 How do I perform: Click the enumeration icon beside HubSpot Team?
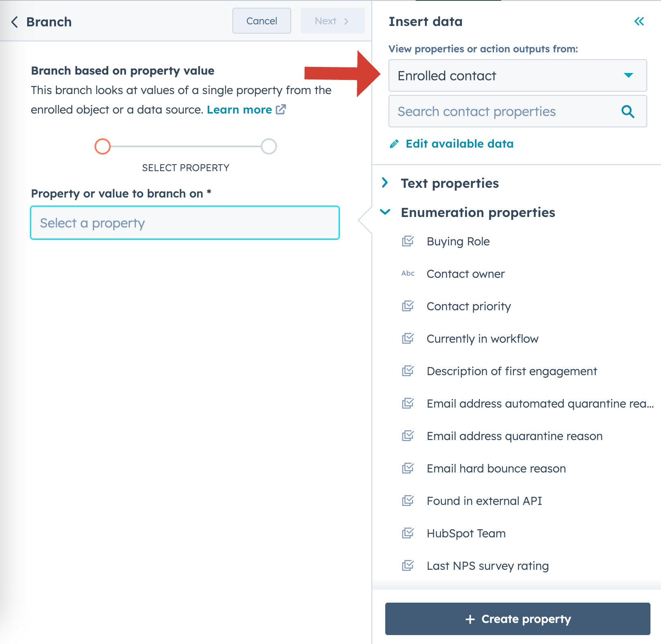[x=409, y=533]
